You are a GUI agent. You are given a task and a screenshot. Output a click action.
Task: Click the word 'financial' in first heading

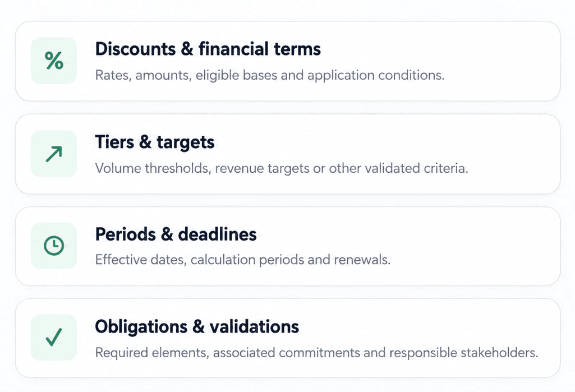tap(233, 49)
